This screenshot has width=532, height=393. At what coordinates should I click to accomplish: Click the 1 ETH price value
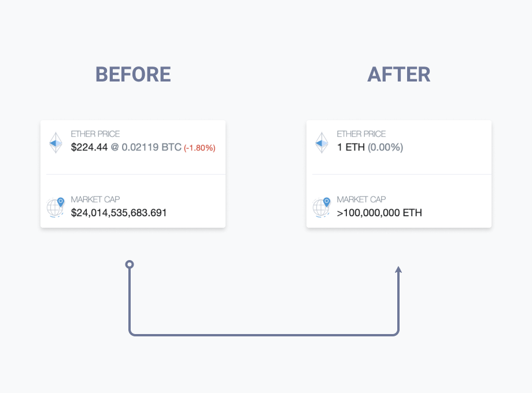(x=351, y=147)
